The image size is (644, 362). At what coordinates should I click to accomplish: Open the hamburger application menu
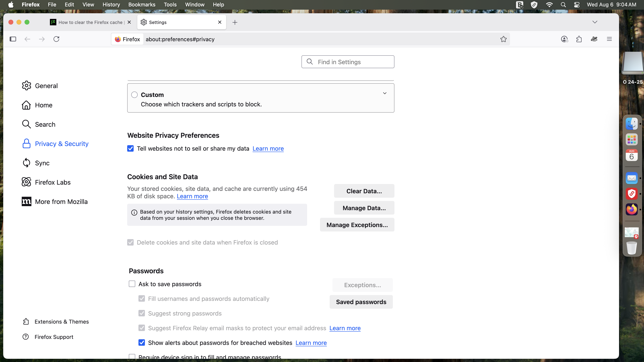[x=609, y=39]
